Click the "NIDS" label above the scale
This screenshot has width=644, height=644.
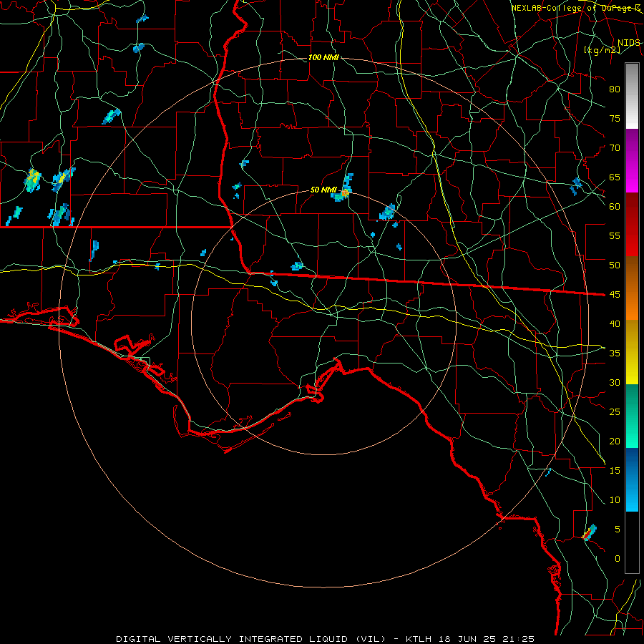click(629, 43)
